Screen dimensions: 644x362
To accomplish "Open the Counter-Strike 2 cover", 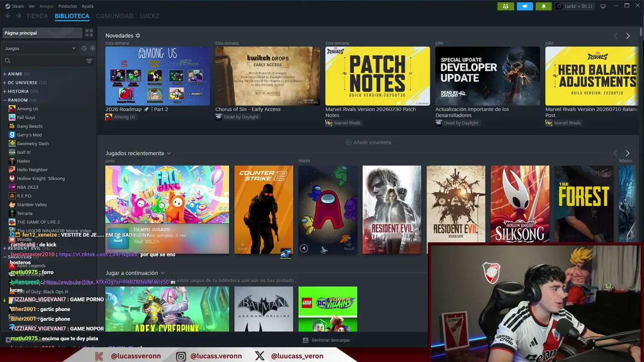I will [264, 210].
